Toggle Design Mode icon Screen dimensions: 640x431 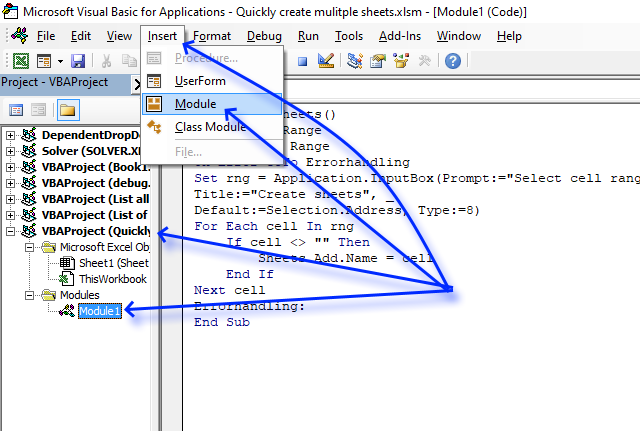pyautogui.click(x=326, y=61)
